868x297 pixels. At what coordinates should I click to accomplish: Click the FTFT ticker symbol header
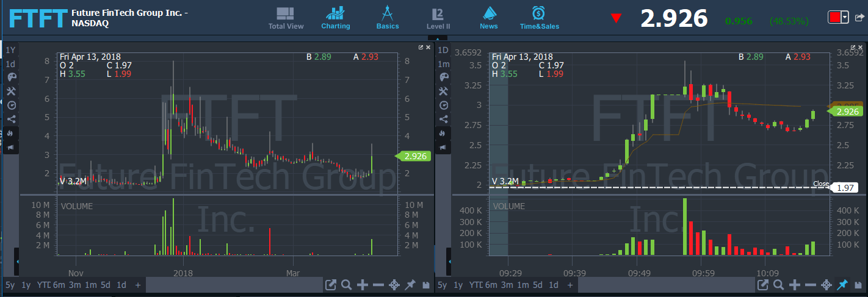38,19
